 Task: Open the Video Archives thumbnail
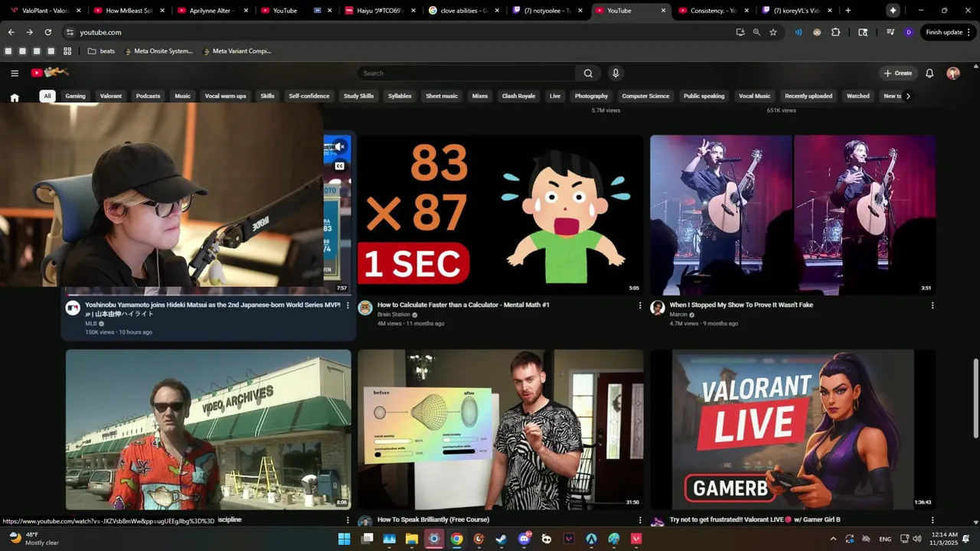coord(208,430)
